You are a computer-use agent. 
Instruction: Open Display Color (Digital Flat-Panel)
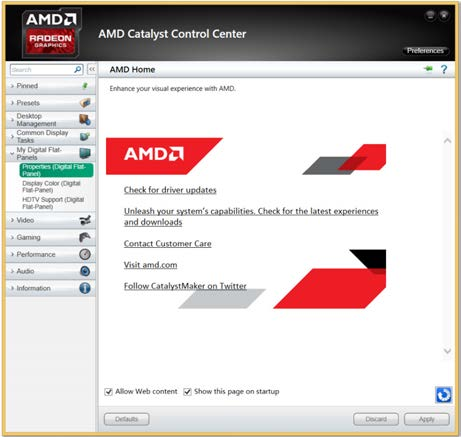tap(51, 187)
